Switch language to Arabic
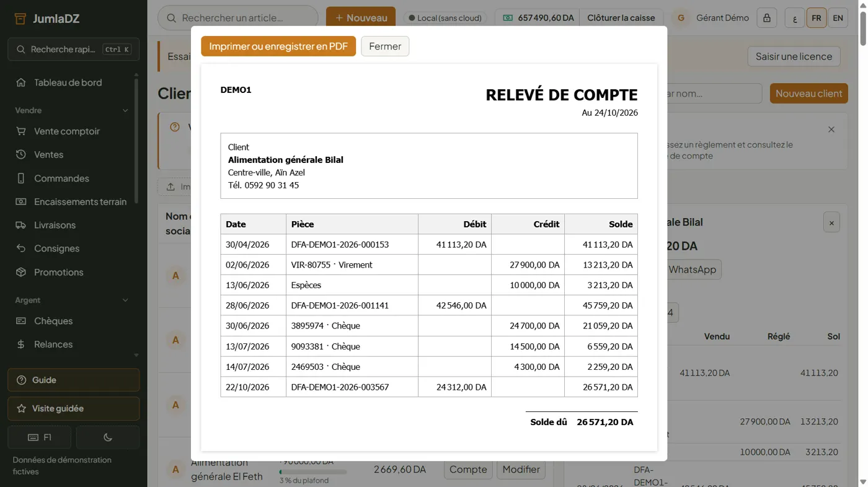The height and width of the screenshot is (487, 868). (795, 18)
